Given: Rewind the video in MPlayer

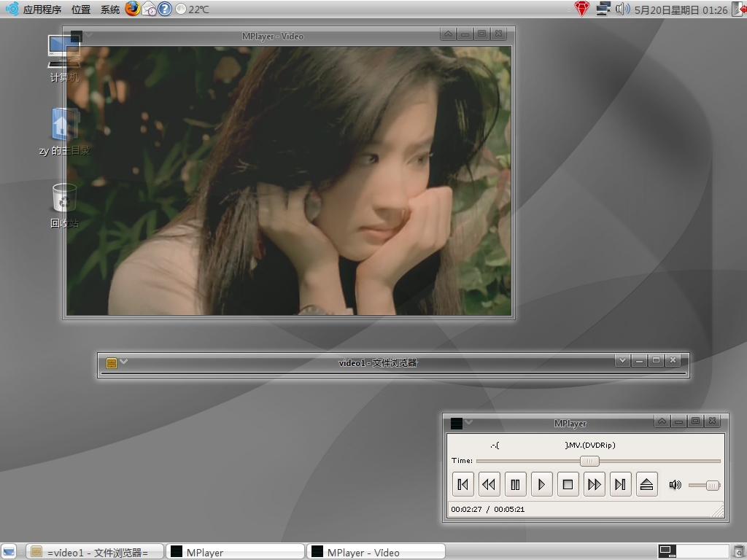Looking at the screenshot, I should click(489, 484).
